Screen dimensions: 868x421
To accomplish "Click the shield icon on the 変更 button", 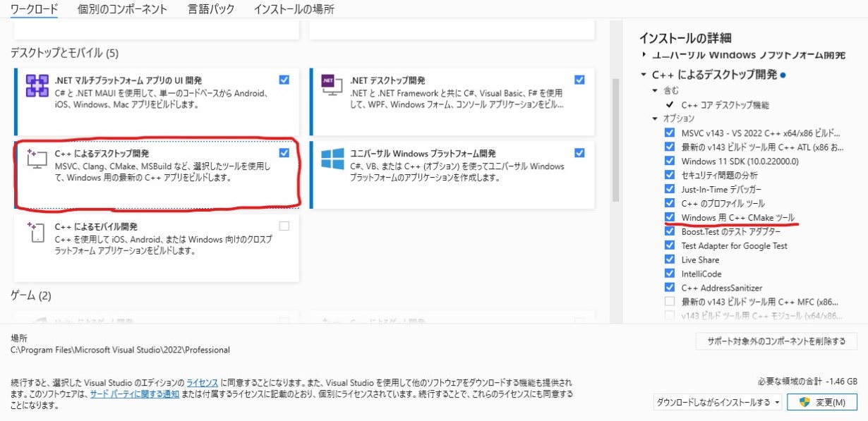I will click(x=804, y=402).
